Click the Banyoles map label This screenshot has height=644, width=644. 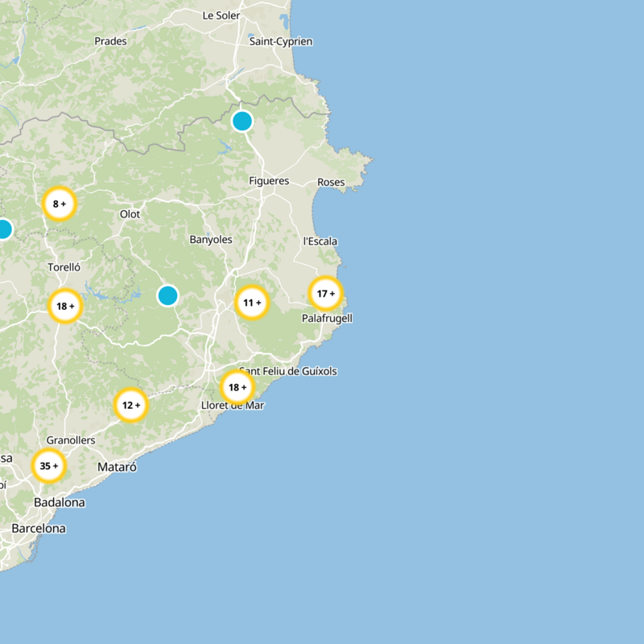coord(211,240)
